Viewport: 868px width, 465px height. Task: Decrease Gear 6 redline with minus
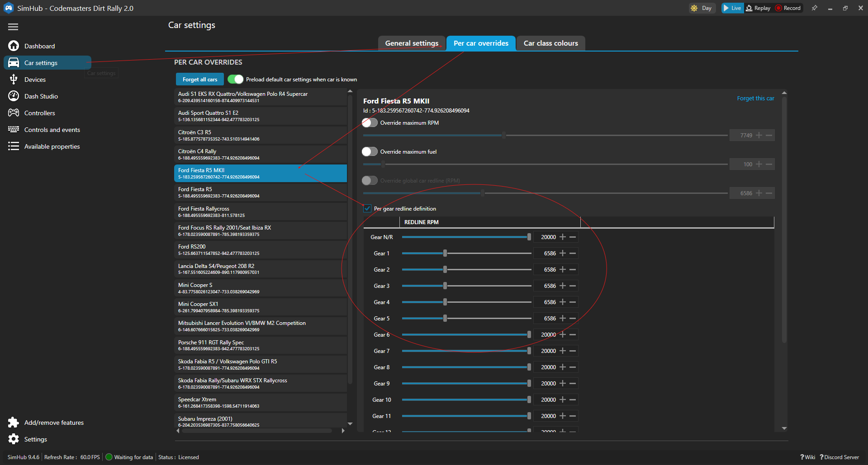573,334
